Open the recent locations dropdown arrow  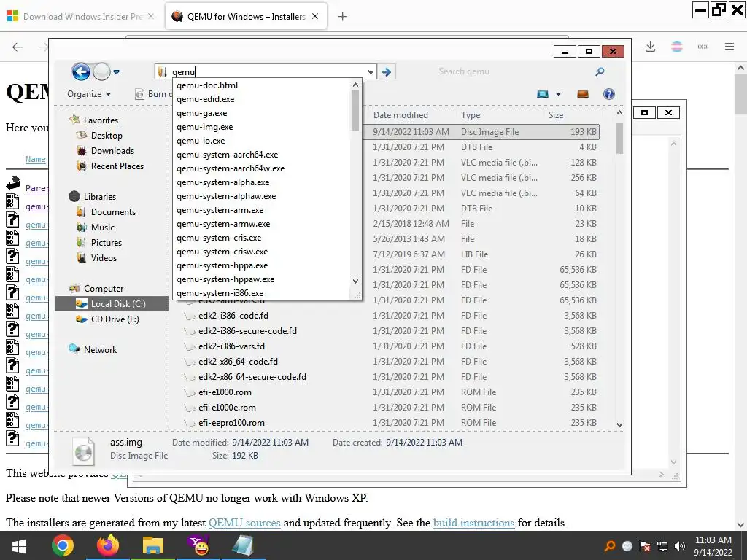tap(116, 72)
